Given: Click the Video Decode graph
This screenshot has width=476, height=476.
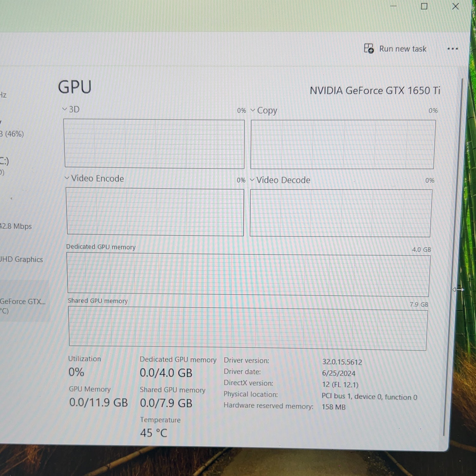Looking at the screenshot, I should click(341, 213).
